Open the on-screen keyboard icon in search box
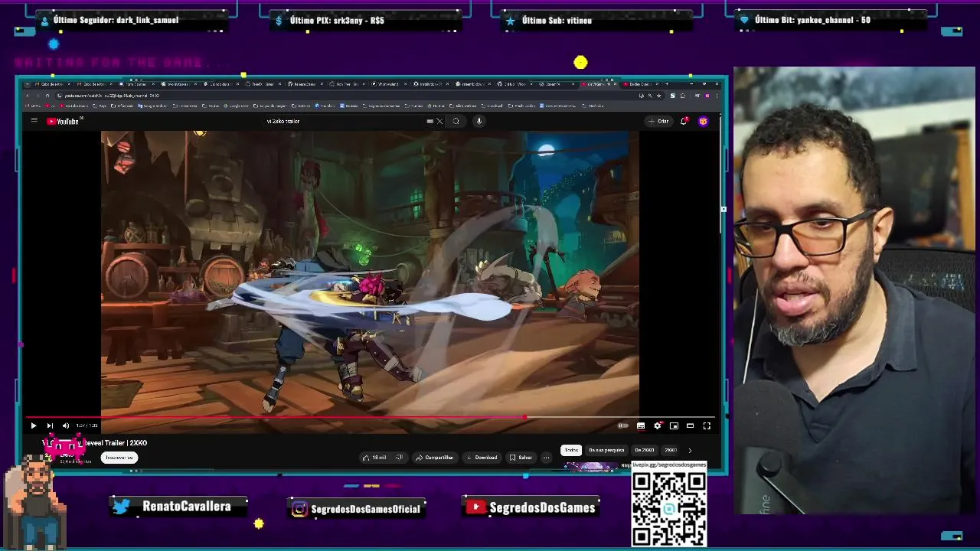 [x=430, y=121]
